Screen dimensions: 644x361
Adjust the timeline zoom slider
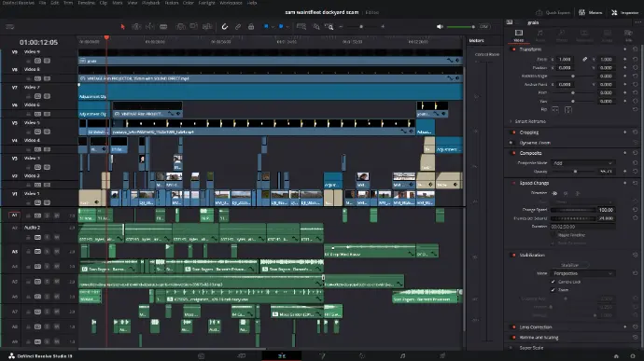click(x=361, y=27)
